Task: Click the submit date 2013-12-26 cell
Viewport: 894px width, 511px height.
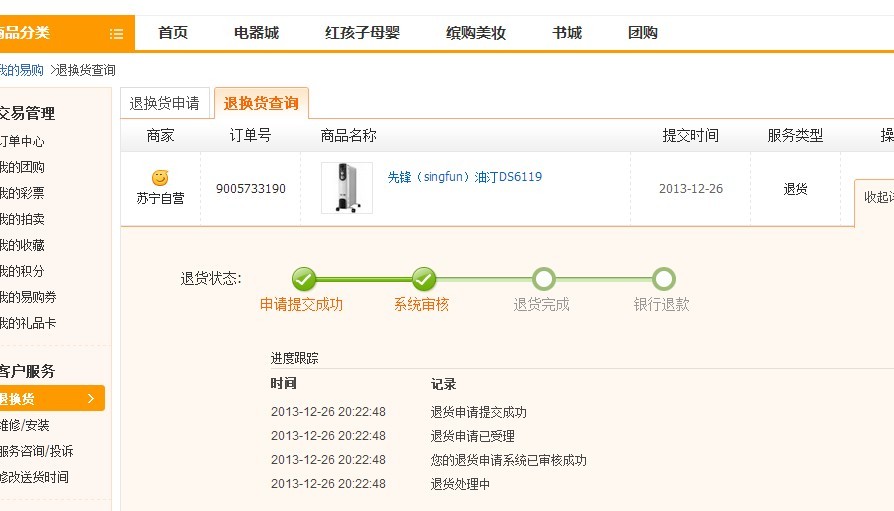Action: 691,189
